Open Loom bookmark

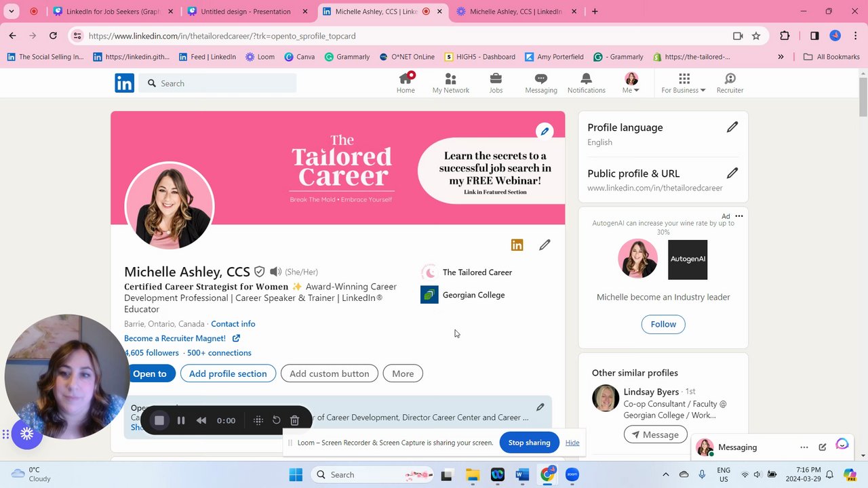coord(260,57)
